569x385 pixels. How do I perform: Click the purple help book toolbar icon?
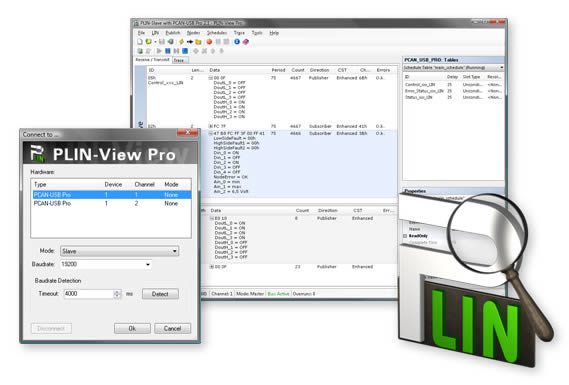(246, 42)
